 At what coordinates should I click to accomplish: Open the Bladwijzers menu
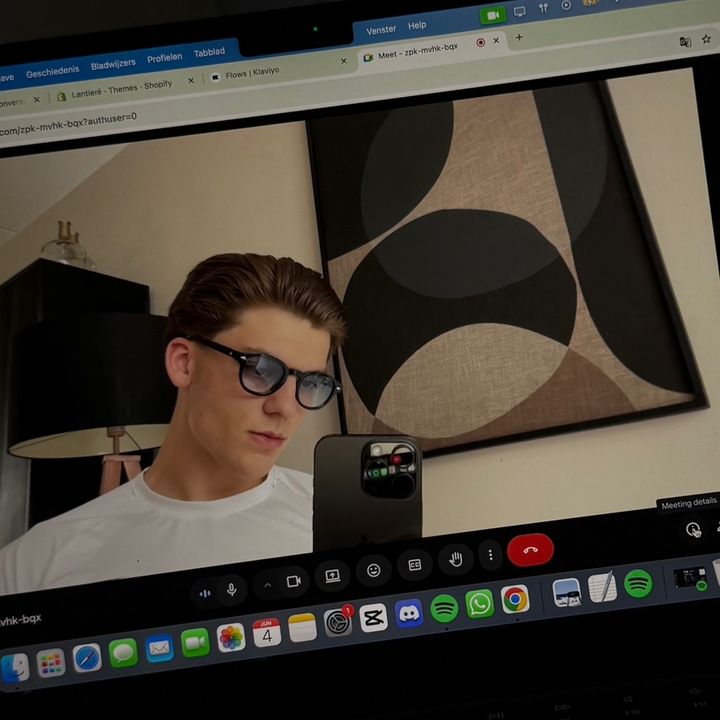tap(113, 64)
